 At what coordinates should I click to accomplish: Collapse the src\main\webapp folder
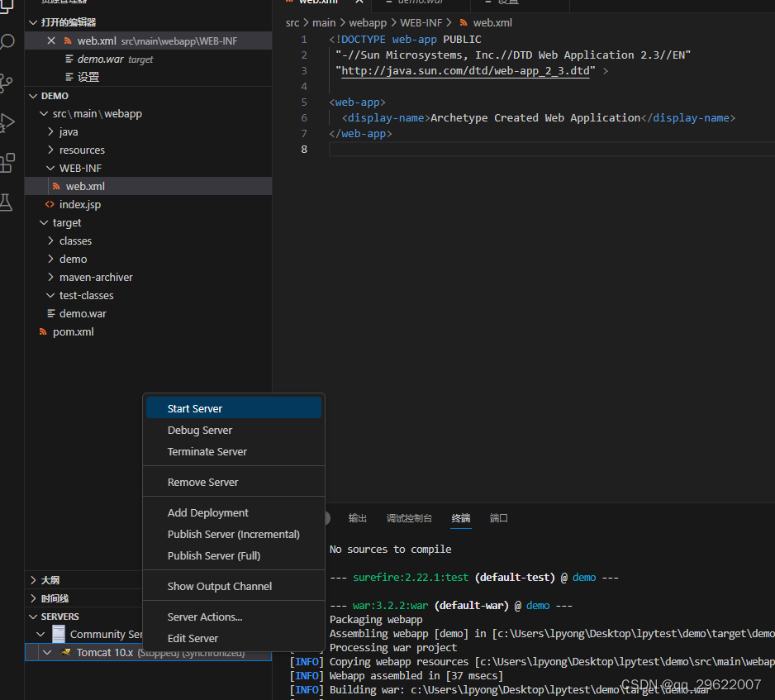tap(44, 114)
